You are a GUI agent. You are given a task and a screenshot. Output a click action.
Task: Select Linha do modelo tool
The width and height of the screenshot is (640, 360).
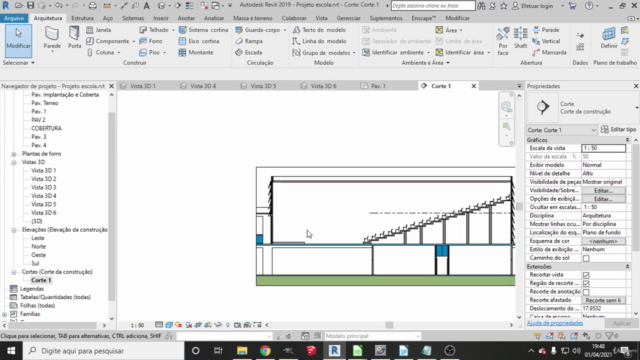click(320, 41)
